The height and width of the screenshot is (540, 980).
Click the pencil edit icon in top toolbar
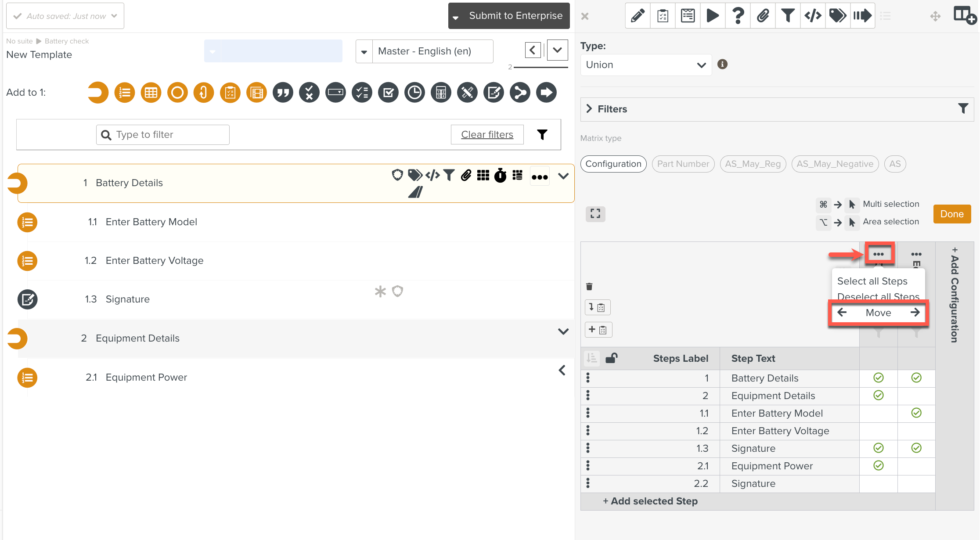coord(638,16)
